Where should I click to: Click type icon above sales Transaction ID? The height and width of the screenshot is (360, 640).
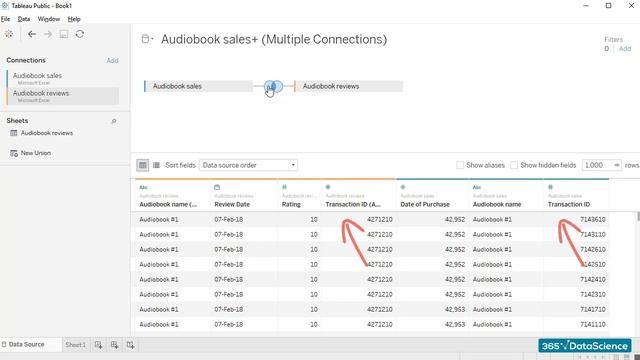tap(550, 187)
